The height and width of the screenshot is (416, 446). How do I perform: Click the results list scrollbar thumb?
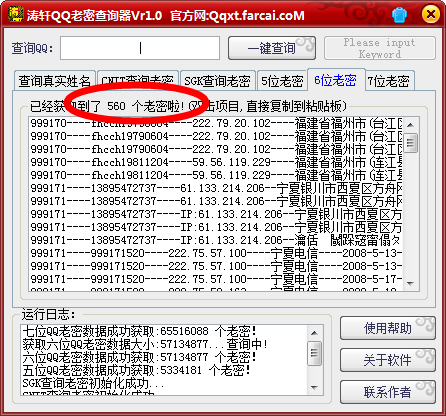(x=411, y=142)
